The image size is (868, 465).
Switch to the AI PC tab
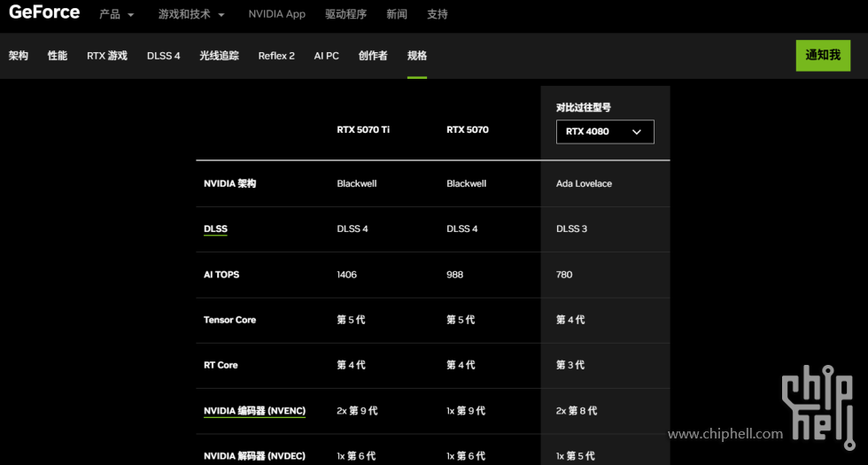pyautogui.click(x=327, y=55)
